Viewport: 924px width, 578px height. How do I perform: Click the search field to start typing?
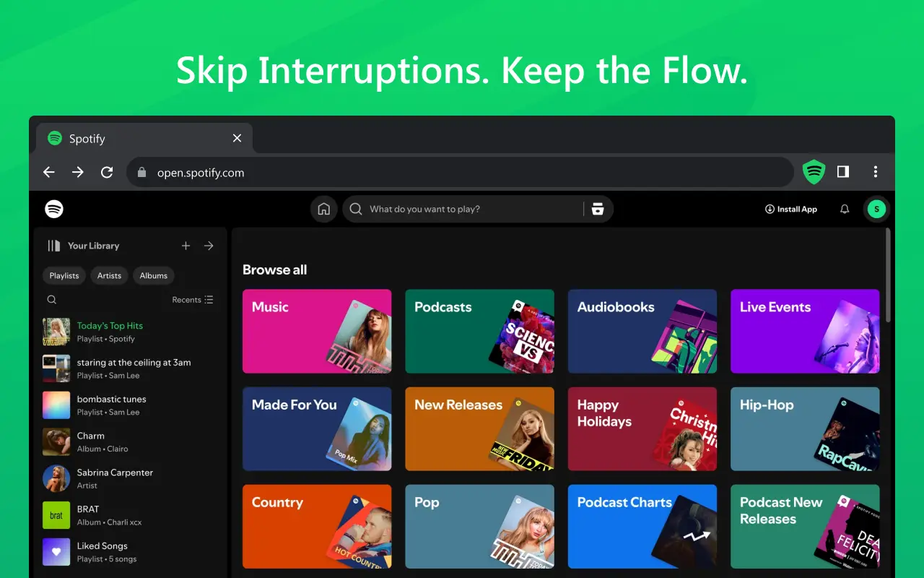448,209
